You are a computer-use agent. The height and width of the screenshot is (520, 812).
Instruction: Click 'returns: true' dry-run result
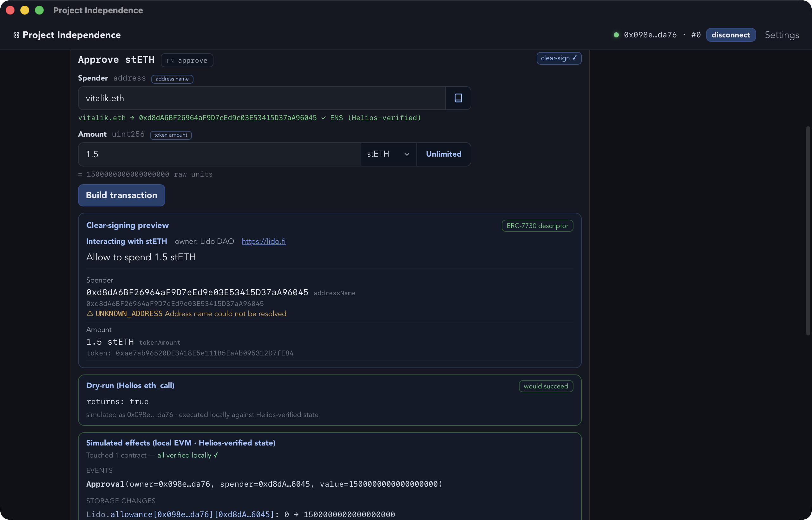pos(117,401)
